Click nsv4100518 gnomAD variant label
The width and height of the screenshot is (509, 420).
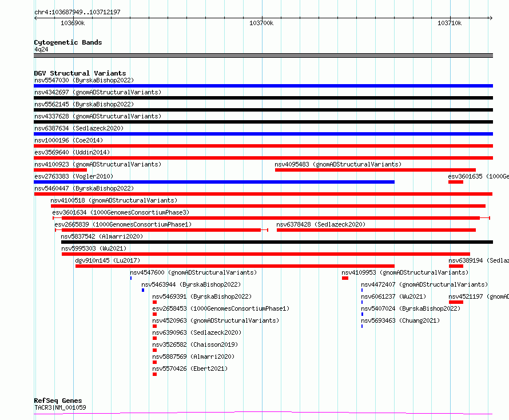point(114,200)
